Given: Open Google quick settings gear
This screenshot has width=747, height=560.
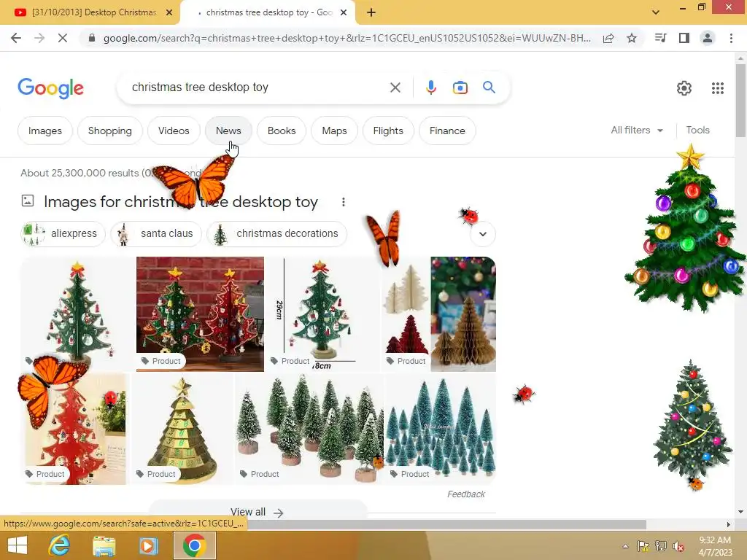Looking at the screenshot, I should click(x=684, y=88).
